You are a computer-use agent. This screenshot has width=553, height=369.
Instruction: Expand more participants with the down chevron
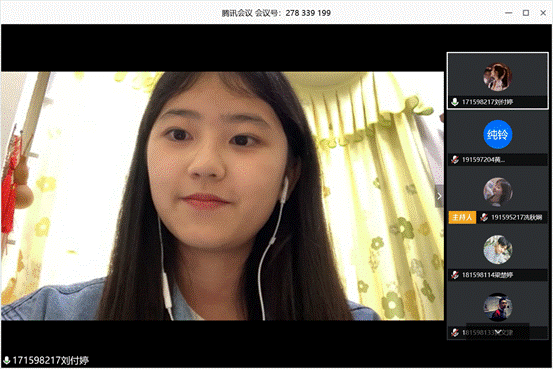pyautogui.click(x=498, y=332)
